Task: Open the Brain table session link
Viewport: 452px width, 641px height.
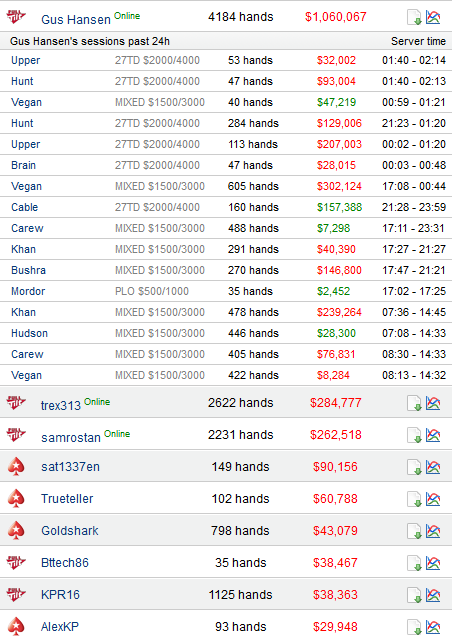Action: point(23,165)
